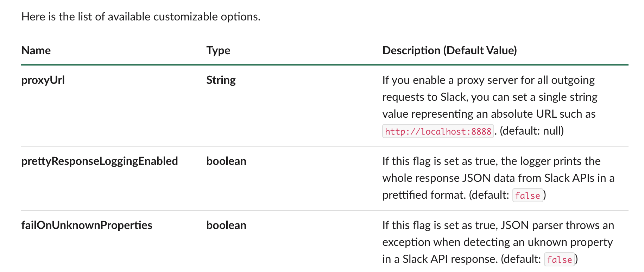Click the proxyUrl option name

(43, 80)
